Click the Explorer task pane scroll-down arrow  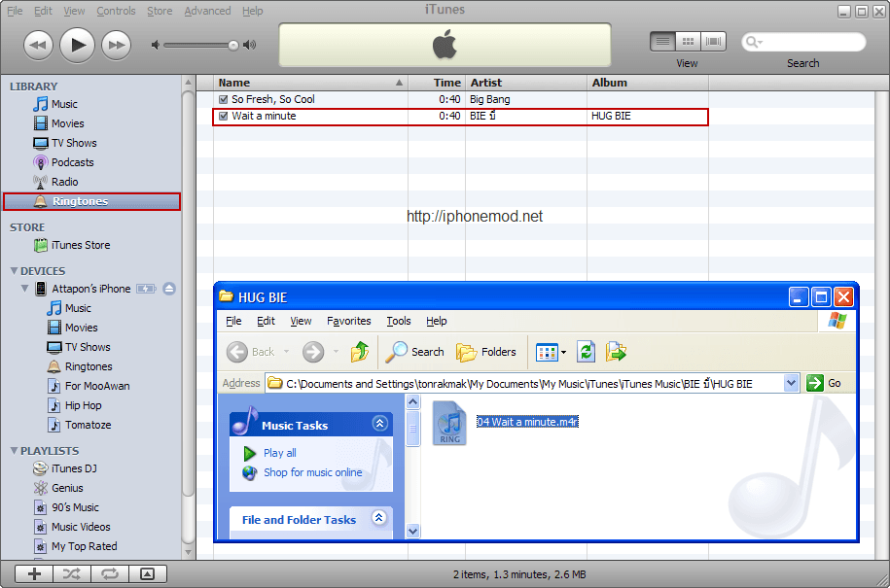(413, 532)
